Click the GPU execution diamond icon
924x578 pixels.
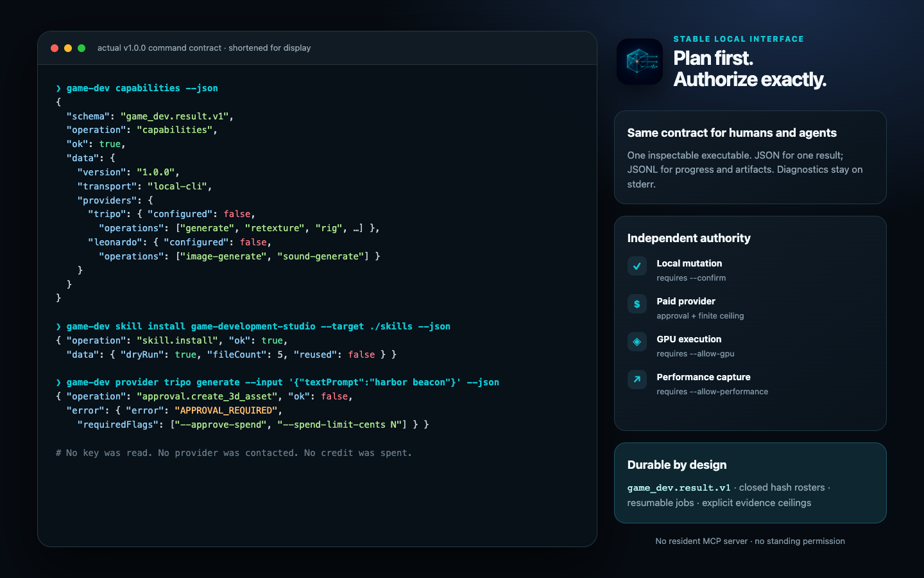point(637,342)
